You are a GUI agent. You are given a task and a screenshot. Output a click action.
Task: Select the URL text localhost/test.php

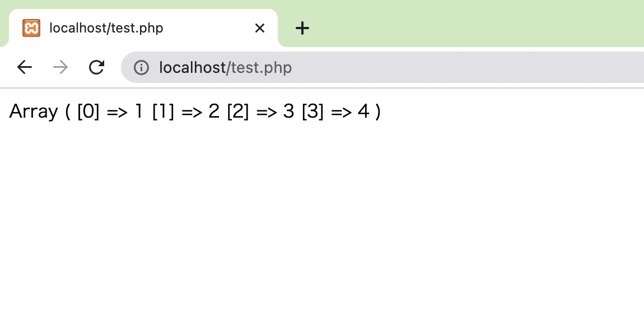225,67
